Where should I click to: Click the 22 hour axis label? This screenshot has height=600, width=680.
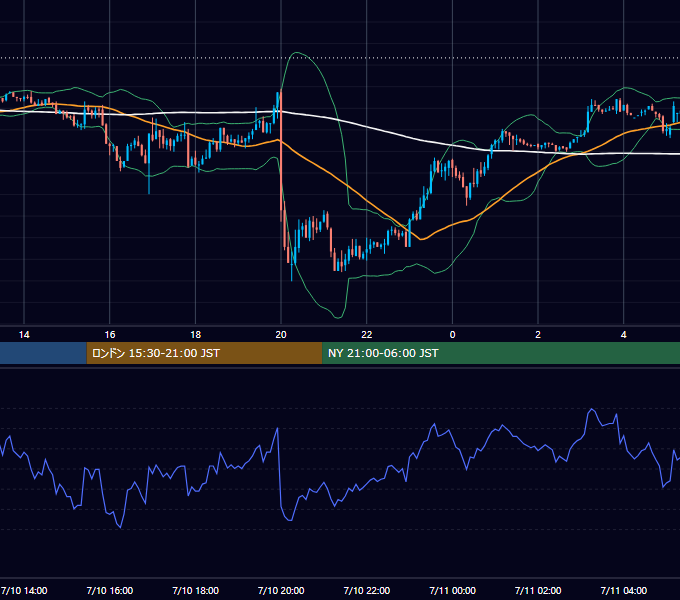(367, 335)
